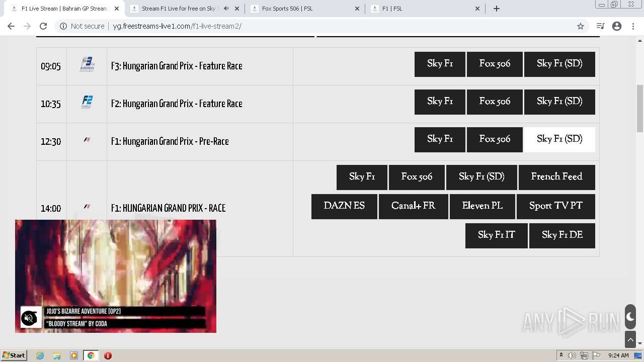Jump to top with the up-arrow button
This screenshot has width=644, height=362.
point(630,340)
